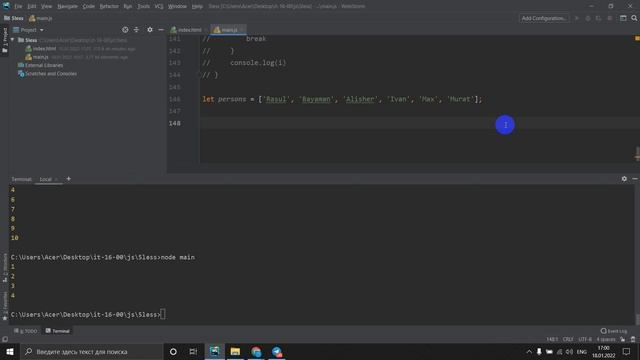
Task: Open the Run menu
Action: pos(128,6)
